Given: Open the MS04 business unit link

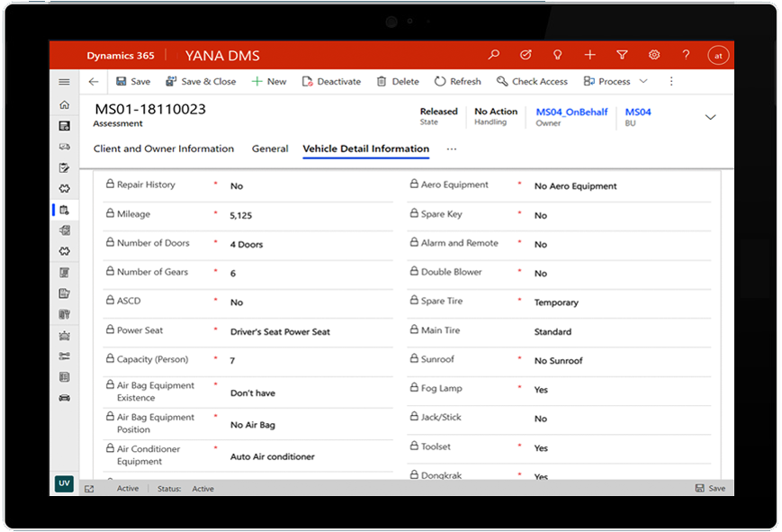Looking at the screenshot, I should (x=638, y=112).
